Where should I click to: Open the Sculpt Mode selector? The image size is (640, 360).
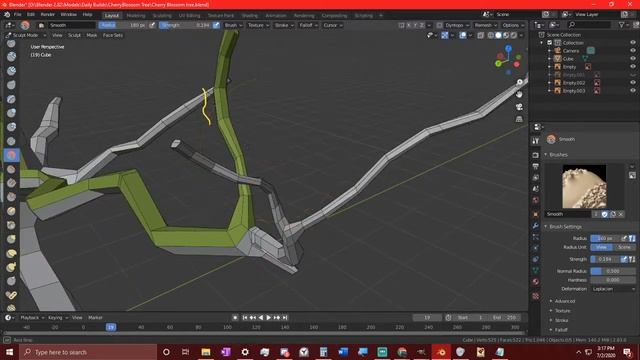[25, 36]
